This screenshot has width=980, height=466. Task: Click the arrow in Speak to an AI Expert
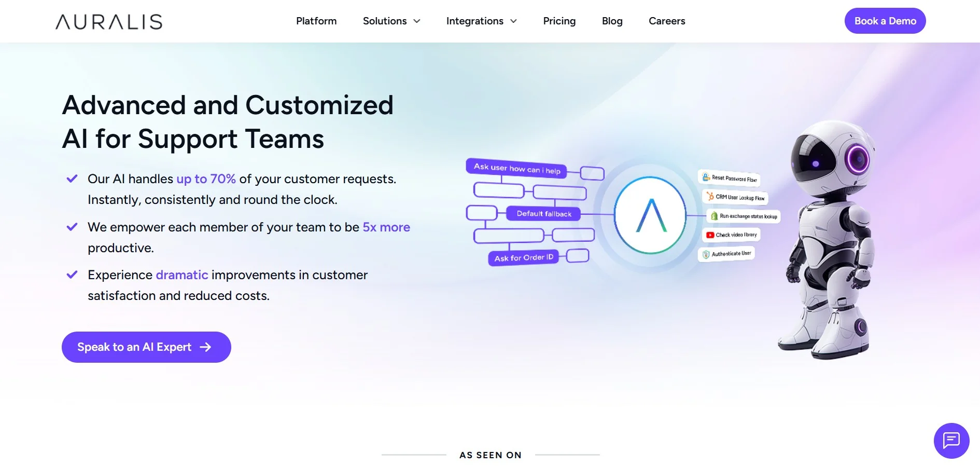click(205, 347)
